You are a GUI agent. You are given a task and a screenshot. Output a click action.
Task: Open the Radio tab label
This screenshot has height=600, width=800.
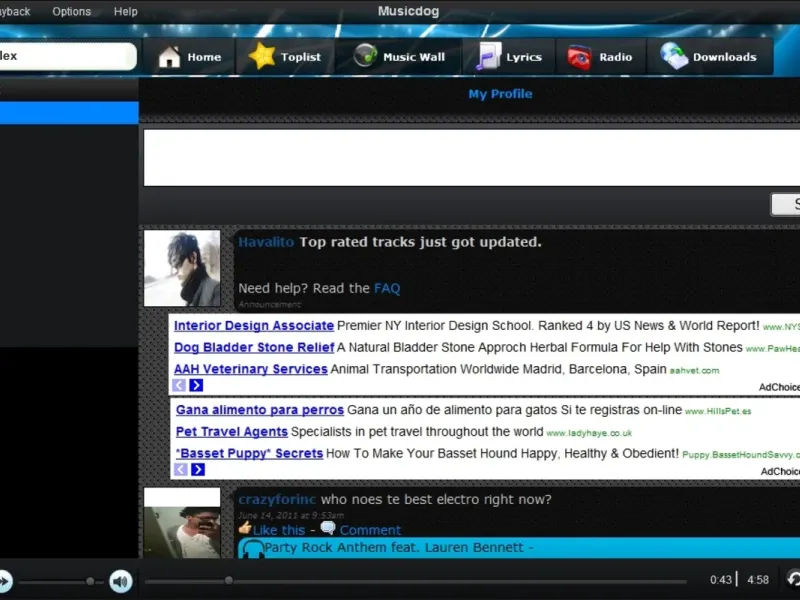[x=616, y=57]
